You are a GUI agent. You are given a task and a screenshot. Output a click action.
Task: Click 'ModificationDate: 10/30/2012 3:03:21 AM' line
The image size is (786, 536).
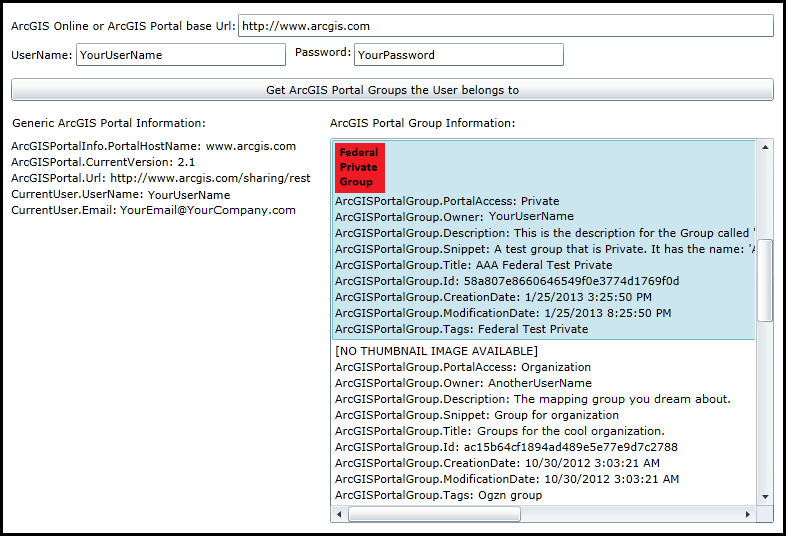coord(507,479)
